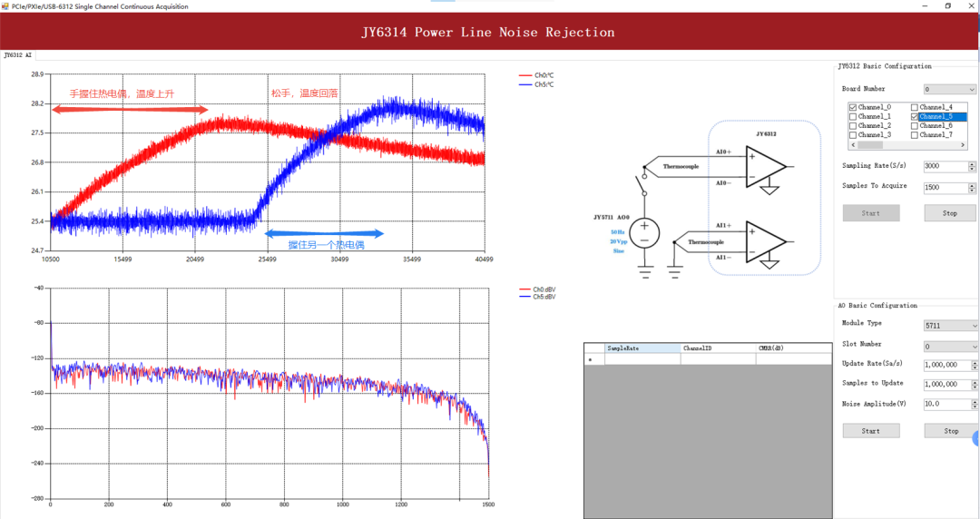Click the Ch0:dBV legend entry
Screen dimensions: 980x519
(x=537, y=289)
